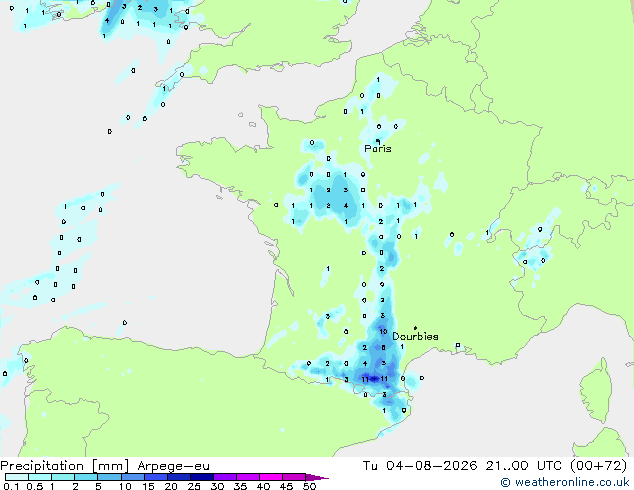Click the (00+72) forecast offset text
Viewport: 634px width, 490px height.
pyautogui.click(x=598, y=465)
